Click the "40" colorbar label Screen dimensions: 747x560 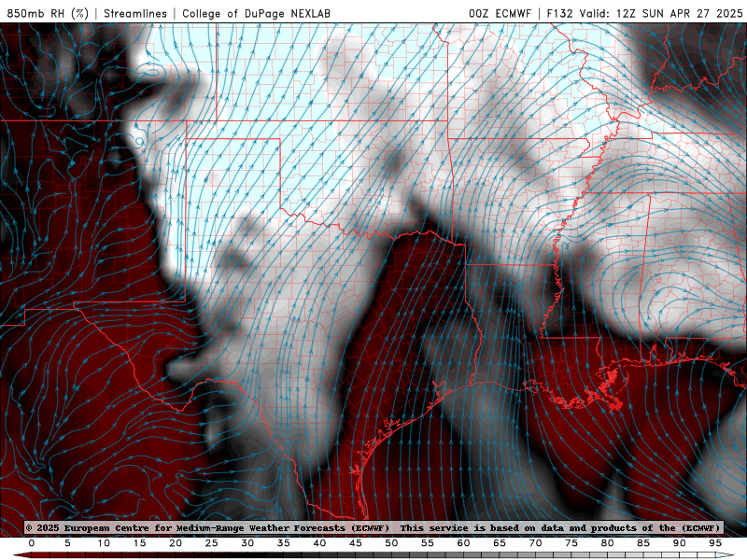(x=319, y=543)
